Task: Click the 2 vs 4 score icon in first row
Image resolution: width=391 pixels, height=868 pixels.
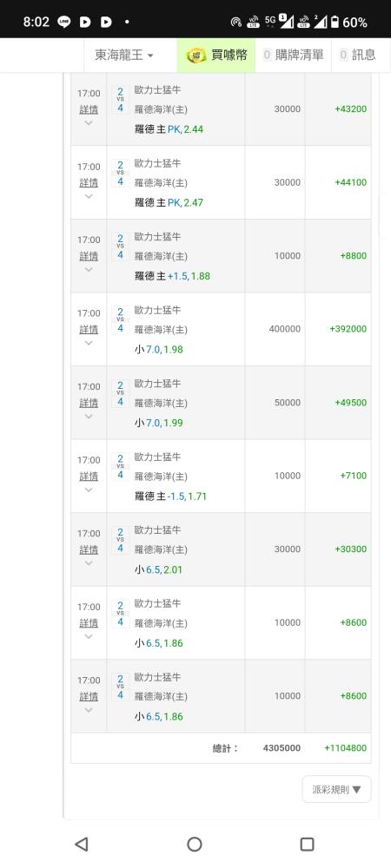Action: (120, 100)
